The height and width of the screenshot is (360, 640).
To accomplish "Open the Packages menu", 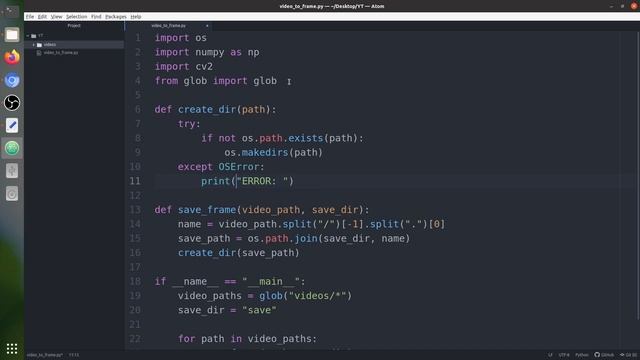I will [116, 17].
